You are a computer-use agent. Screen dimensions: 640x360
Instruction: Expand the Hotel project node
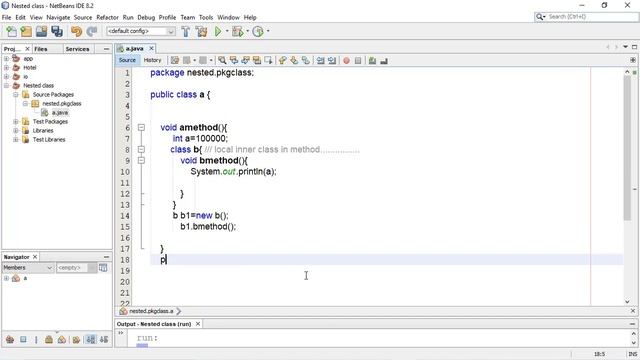[6, 68]
